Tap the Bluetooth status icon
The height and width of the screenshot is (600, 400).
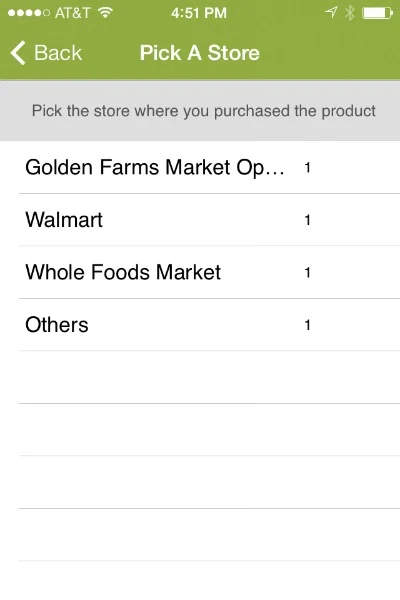tap(349, 13)
